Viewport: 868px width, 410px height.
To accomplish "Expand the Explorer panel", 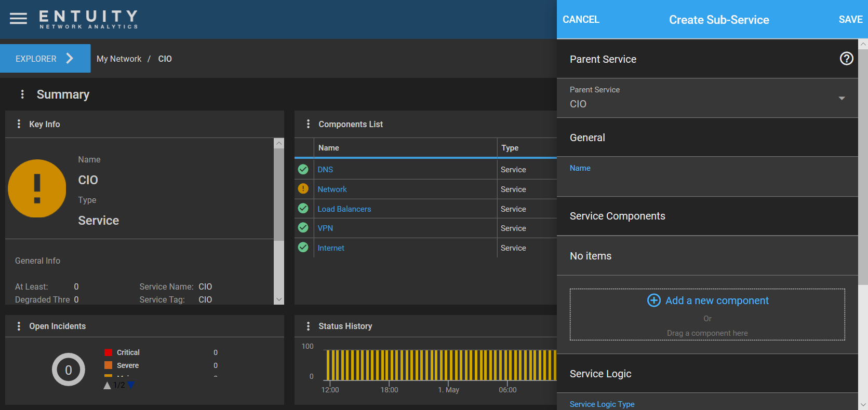I will click(x=45, y=59).
